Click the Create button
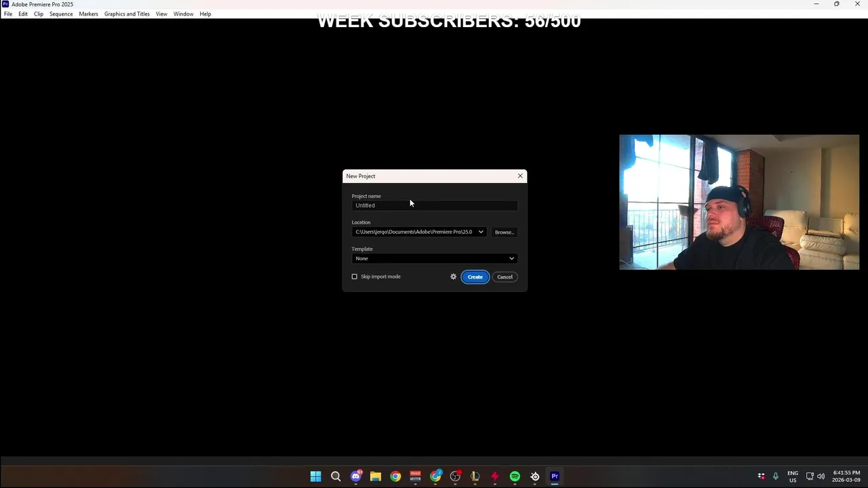This screenshot has height=488, width=868. (x=475, y=277)
